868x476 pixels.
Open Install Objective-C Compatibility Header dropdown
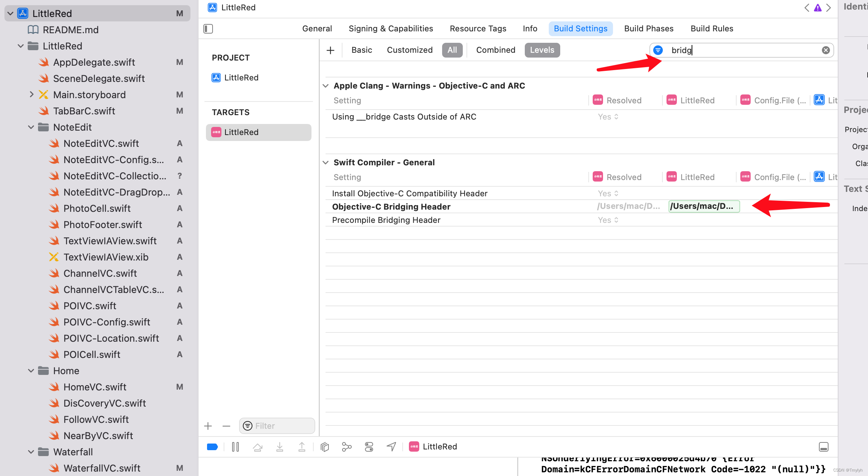coord(608,194)
